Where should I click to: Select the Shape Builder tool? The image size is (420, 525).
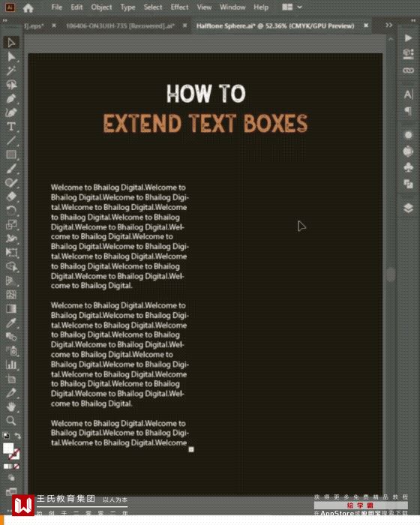point(11,266)
